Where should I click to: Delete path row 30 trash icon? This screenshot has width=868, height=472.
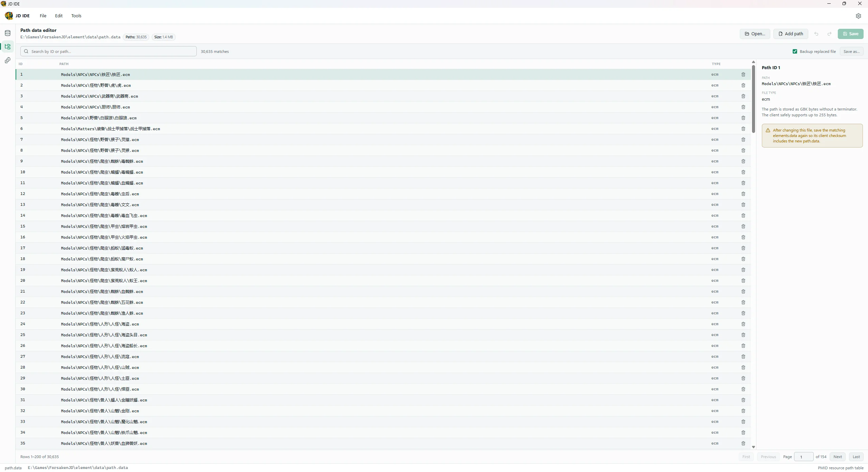[x=743, y=389]
